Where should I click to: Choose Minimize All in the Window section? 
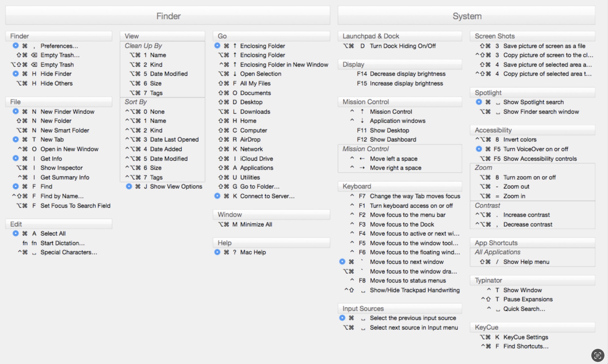point(256,224)
